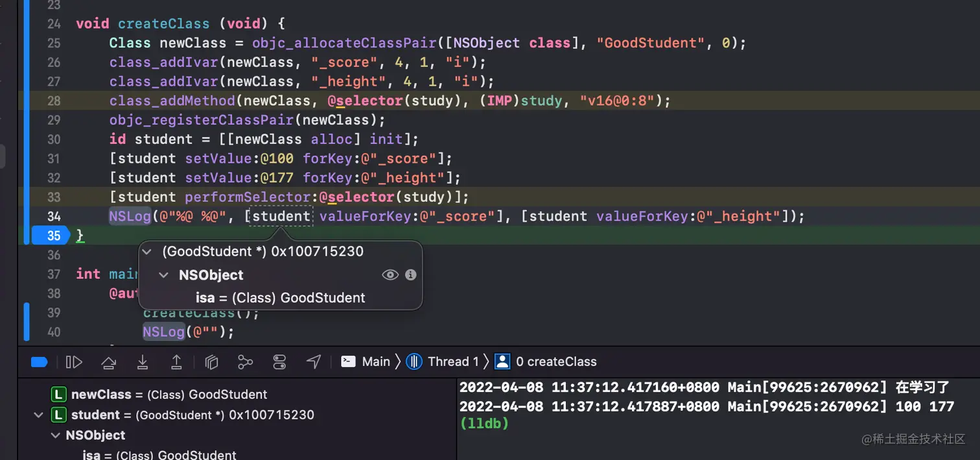Open Debug View Hierarchy
This screenshot has width=980, height=460.
click(x=211, y=361)
